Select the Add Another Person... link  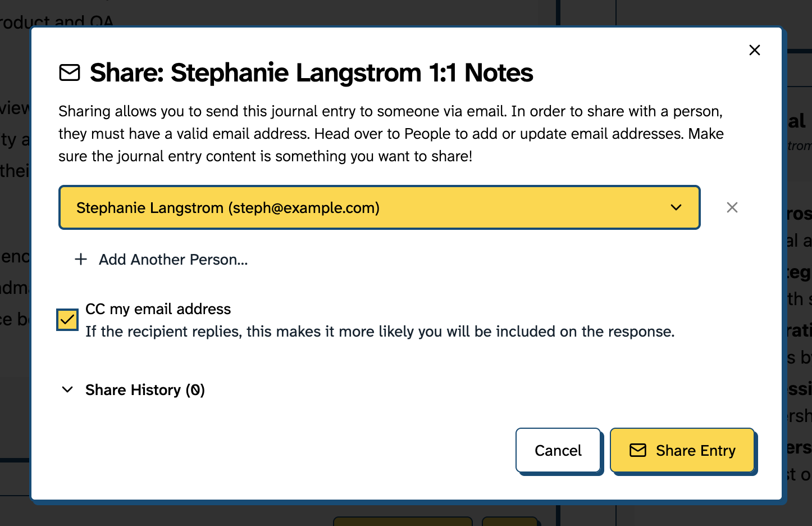pos(173,260)
